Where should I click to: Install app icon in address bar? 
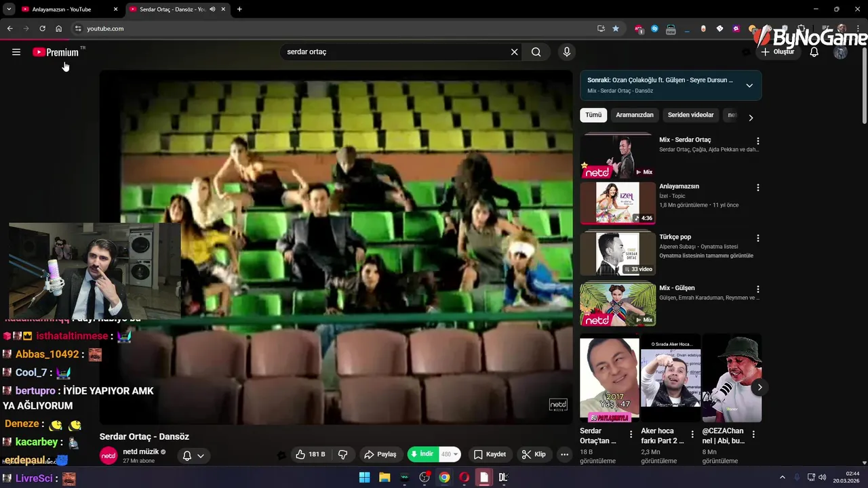click(601, 28)
